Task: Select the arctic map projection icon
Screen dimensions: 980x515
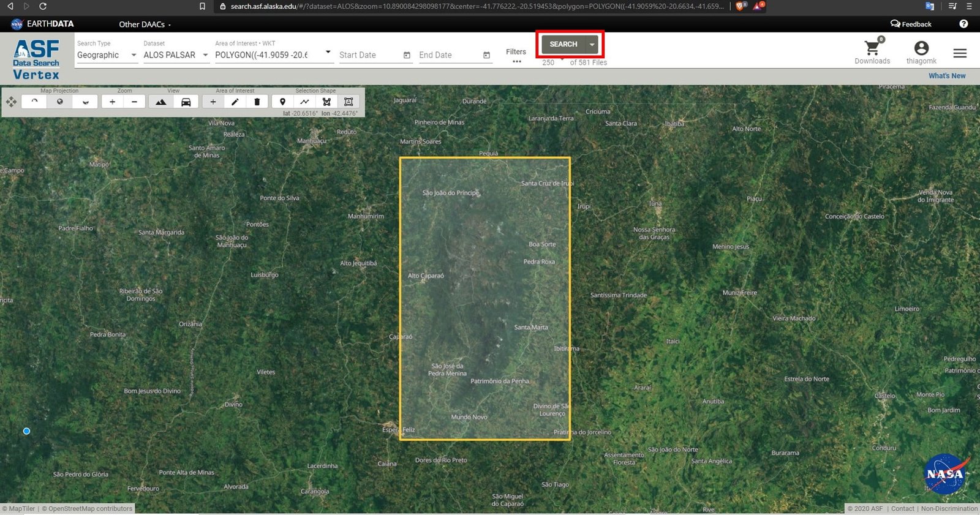Action: [x=34, y=102]
